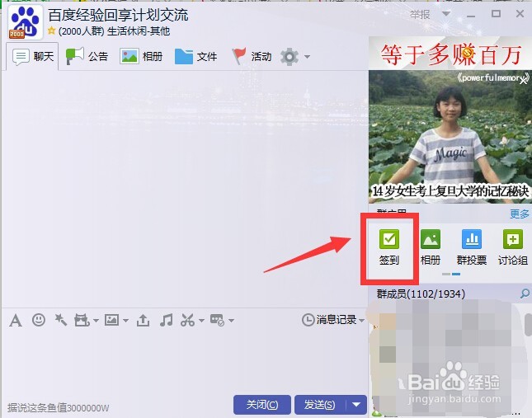Click the bottom ad text 据说这条鱼值3000000W
The width and height of the screenshot is (532, 418).
coord(58,408)
